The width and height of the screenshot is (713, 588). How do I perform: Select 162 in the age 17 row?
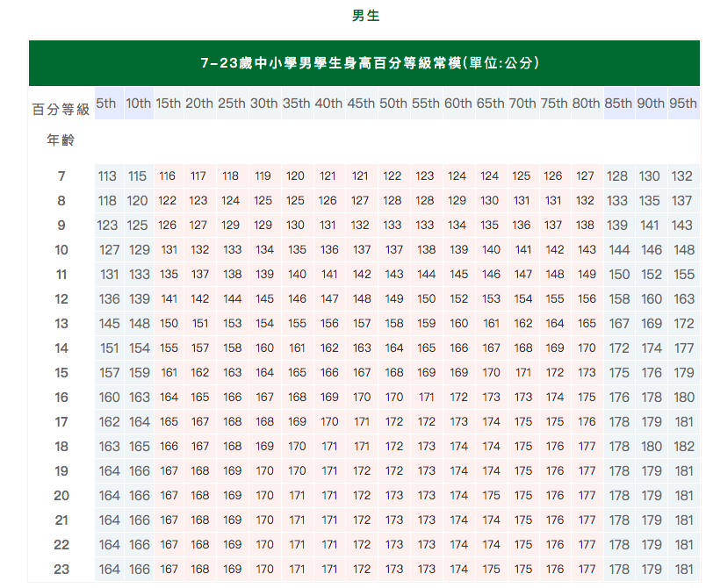point(109,421)
